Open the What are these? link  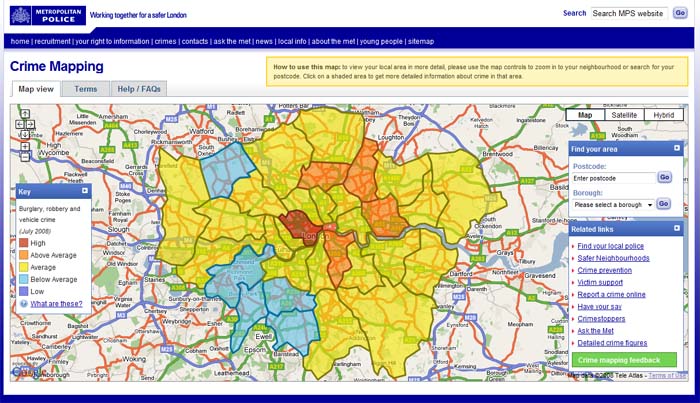tap(56, 303)
